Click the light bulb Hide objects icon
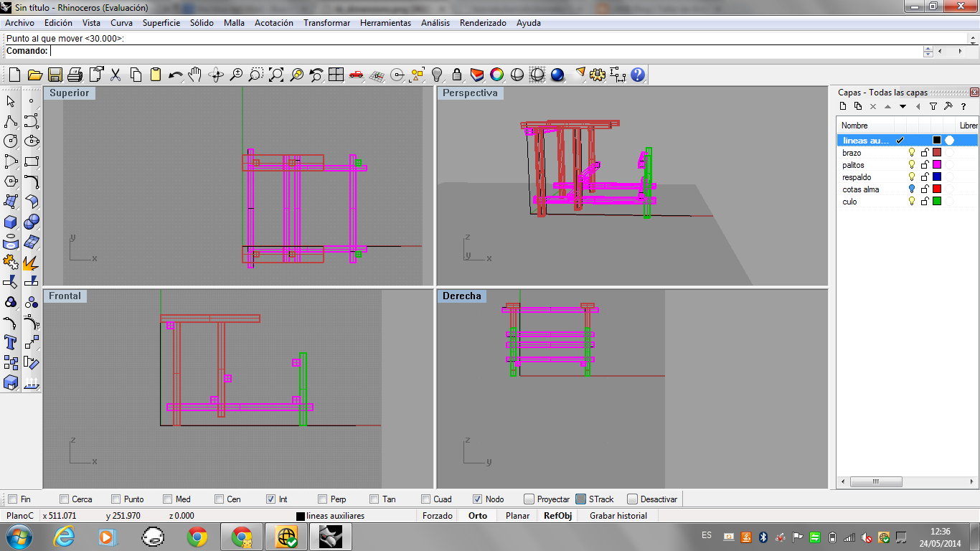Screen dimensions: 980x551 (437, 75)
